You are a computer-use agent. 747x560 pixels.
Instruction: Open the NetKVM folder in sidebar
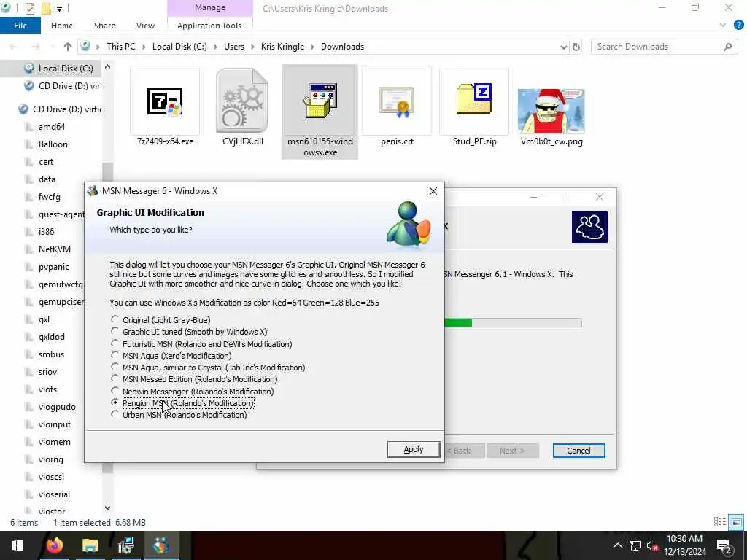tap(54, 249)
